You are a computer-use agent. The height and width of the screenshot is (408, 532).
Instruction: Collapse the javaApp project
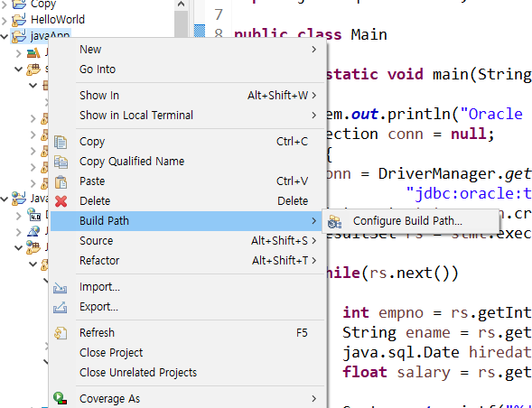click(x=5, y=37)
